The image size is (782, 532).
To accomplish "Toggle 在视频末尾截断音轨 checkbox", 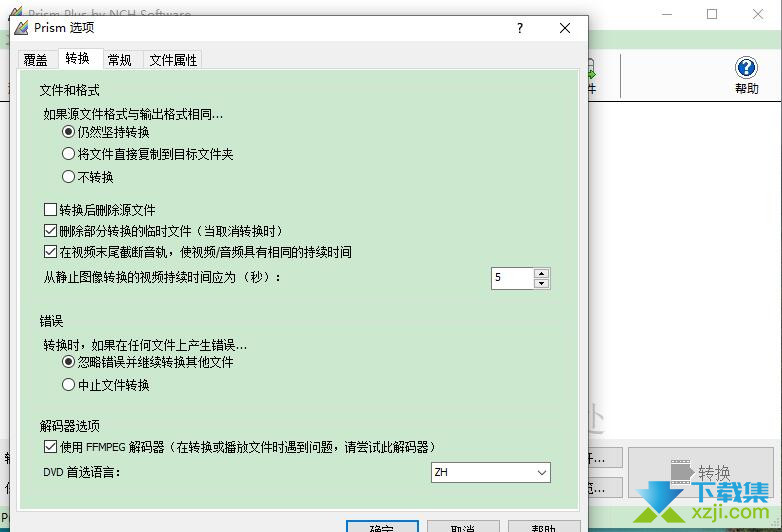I will tap(198, 252).
